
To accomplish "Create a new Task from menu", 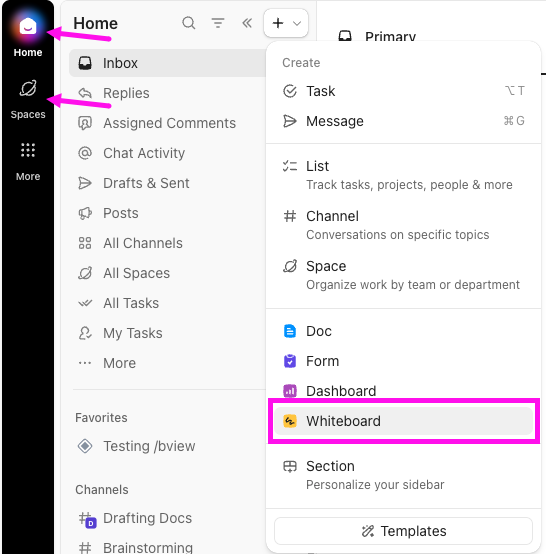I will pos(404,91).
